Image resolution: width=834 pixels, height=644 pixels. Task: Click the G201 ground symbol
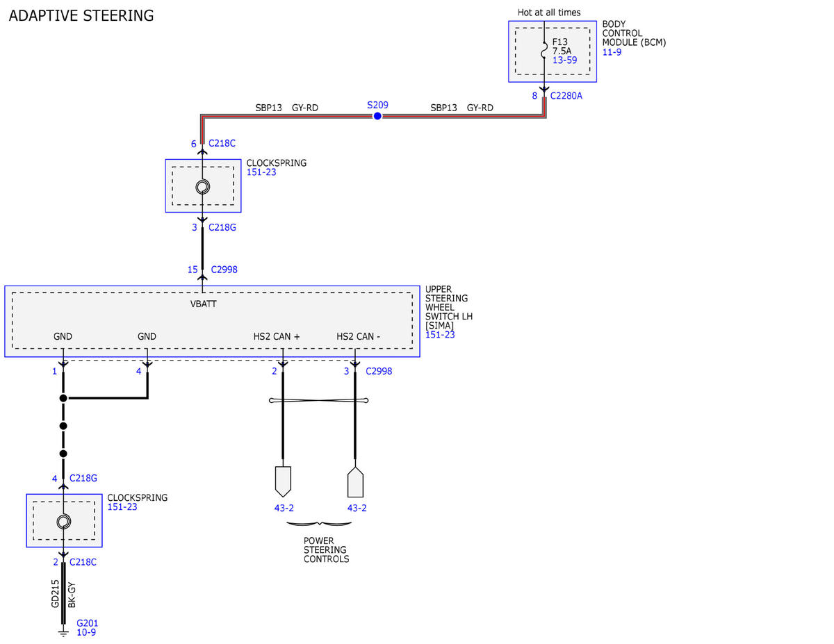(63, 631)
